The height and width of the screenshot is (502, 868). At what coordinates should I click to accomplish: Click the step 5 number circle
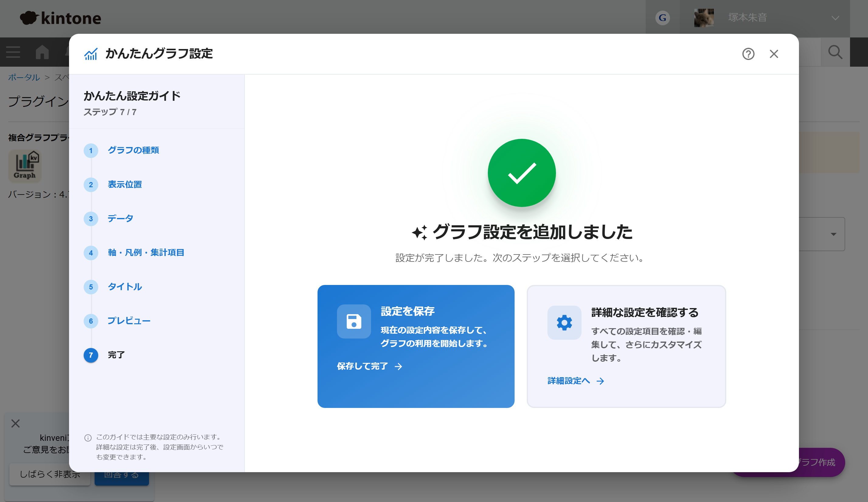91,287
